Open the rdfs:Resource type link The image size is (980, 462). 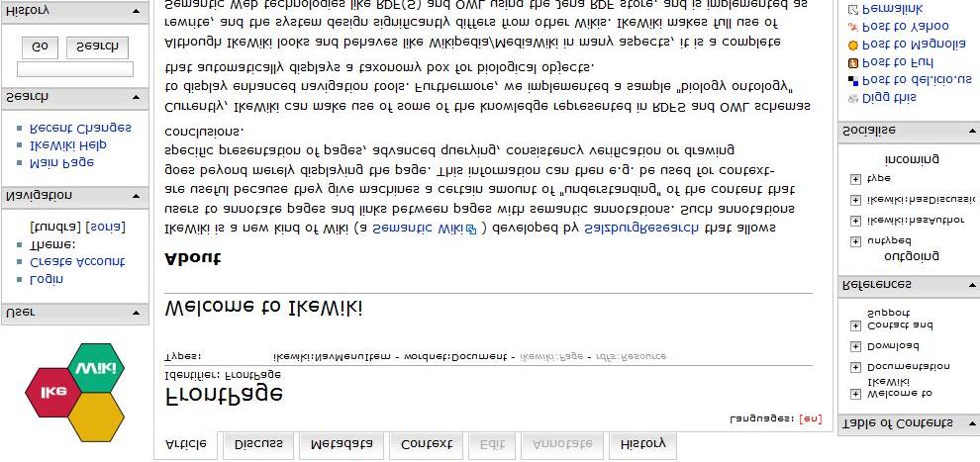[630, 357]
